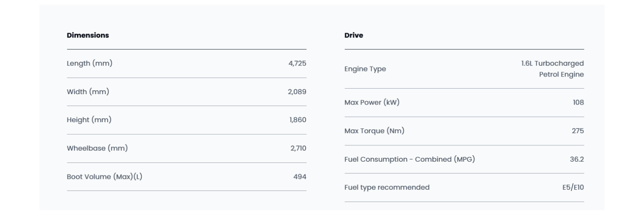Click the 2,089 width value
644x215 pixels.
[x=297, y=92]
